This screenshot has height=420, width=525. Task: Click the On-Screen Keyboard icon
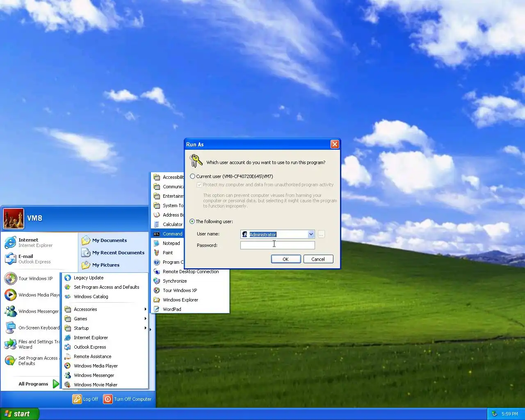pos(10,328)
